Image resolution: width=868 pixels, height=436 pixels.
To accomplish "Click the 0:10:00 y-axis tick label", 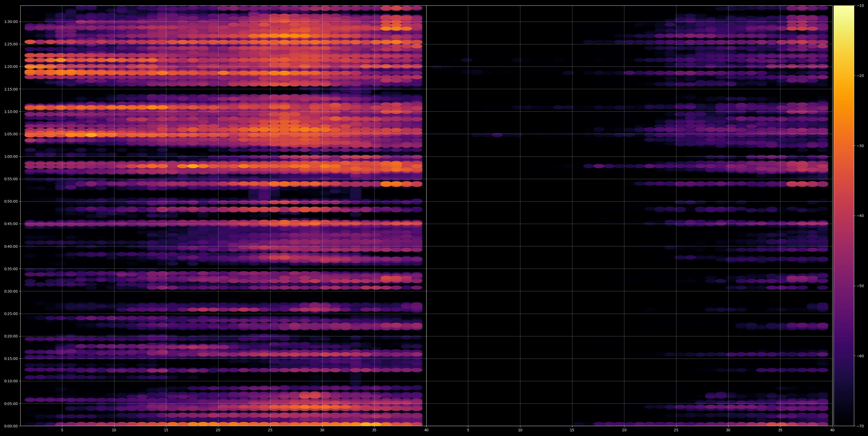I will (x=11, y=381).
